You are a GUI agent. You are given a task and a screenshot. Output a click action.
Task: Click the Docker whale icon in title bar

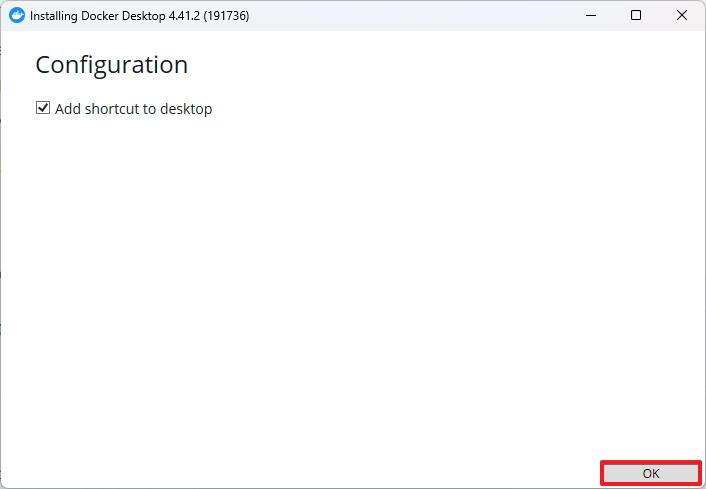click(x=17, y=15)
